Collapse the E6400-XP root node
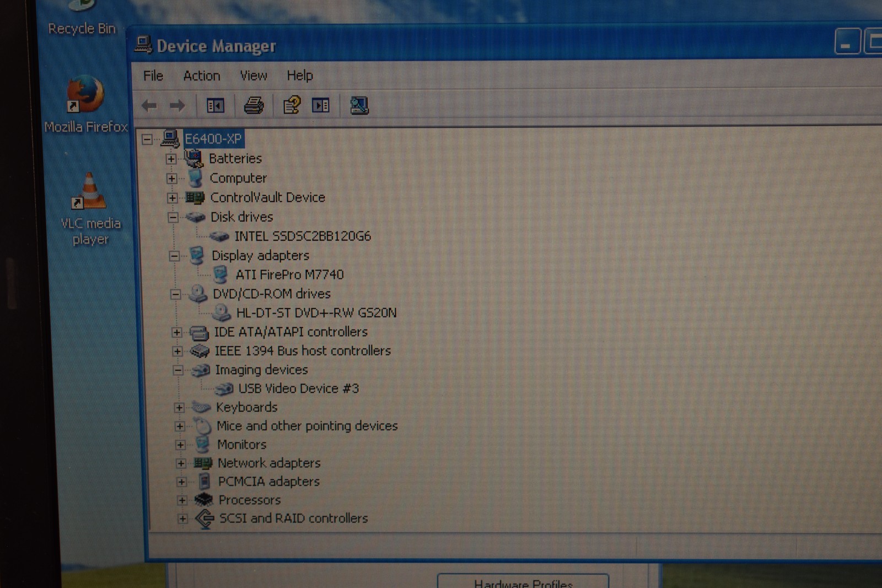The height and width of the screenshot is (588, 882). [147, 139]
